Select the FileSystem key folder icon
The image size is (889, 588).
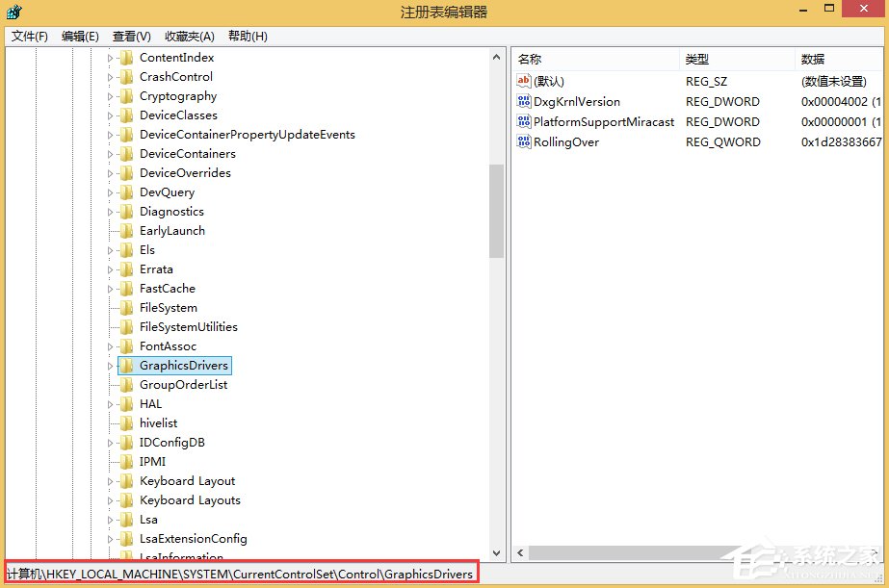point(126,307)
